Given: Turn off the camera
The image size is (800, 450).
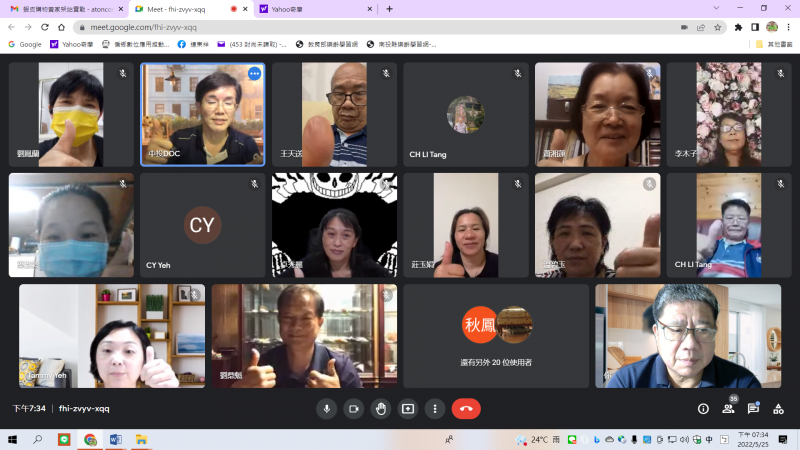Looking at the screenshot, I should [x=353, y=408].
